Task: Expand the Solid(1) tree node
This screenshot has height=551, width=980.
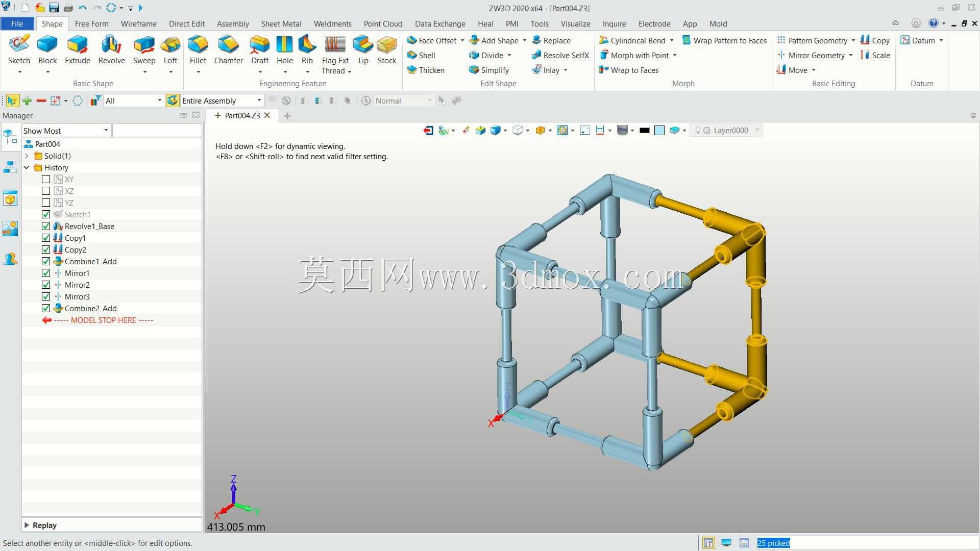Action: (x=27, y=156)
